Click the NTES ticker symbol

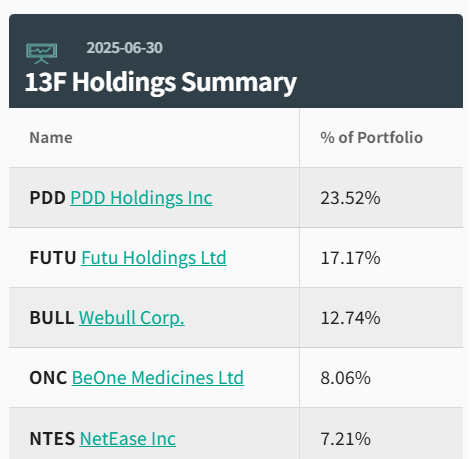(52, 439)
